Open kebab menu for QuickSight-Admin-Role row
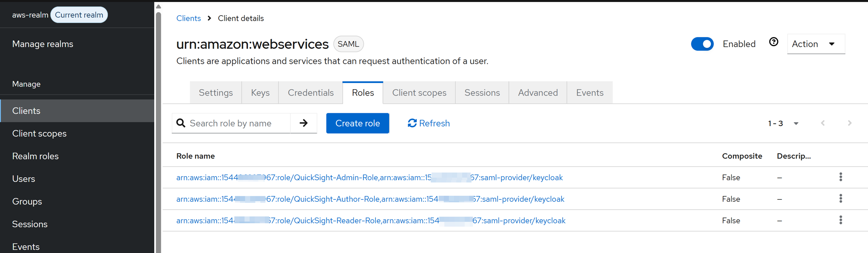The width and height of the screenshot is (868, 253). (x=841, y=177)
